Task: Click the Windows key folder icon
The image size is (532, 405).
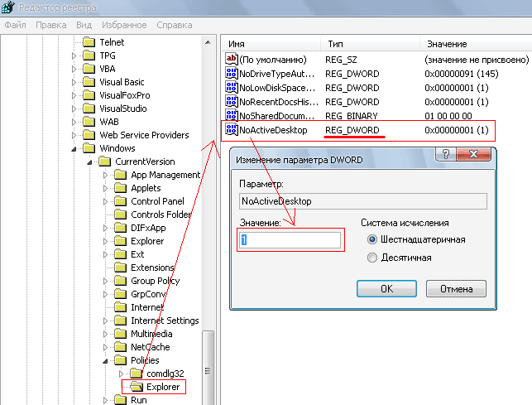Action: [89, 148]
